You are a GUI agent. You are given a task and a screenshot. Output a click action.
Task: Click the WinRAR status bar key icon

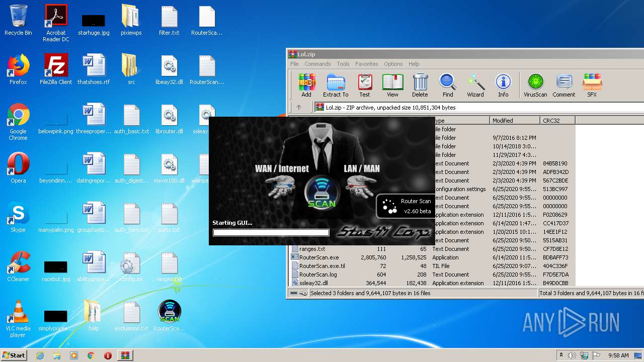coord(304,293)
